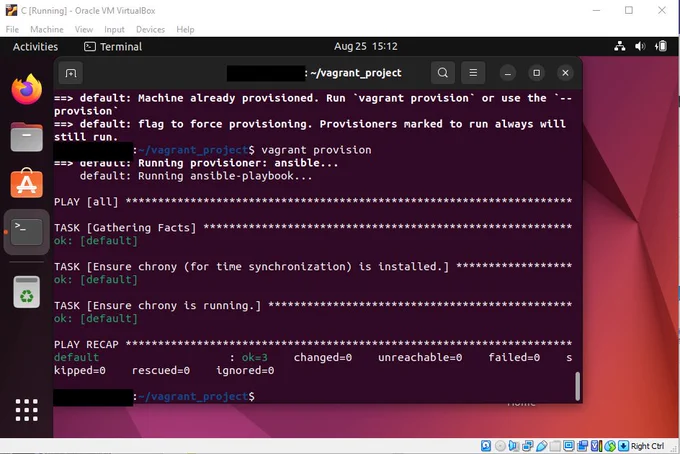This screenshot has height=454, width=680.
Task: Click 'TASK [Gathering Facts]' line
Action: point(313,228)
